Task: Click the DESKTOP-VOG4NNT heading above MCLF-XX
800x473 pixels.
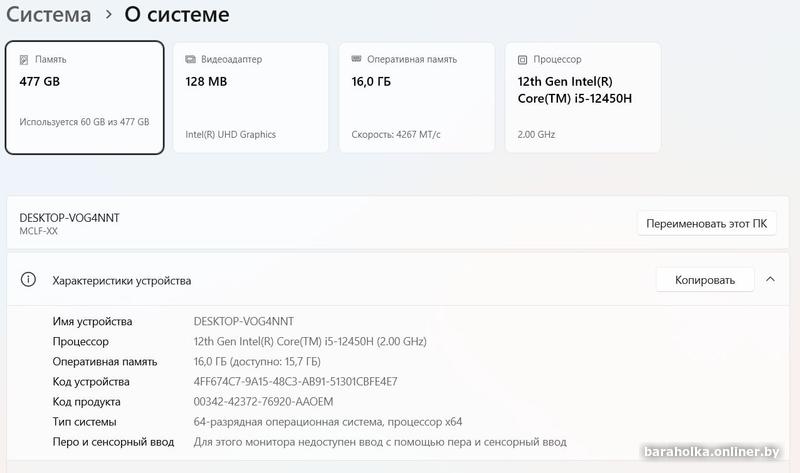Action: 69,218
